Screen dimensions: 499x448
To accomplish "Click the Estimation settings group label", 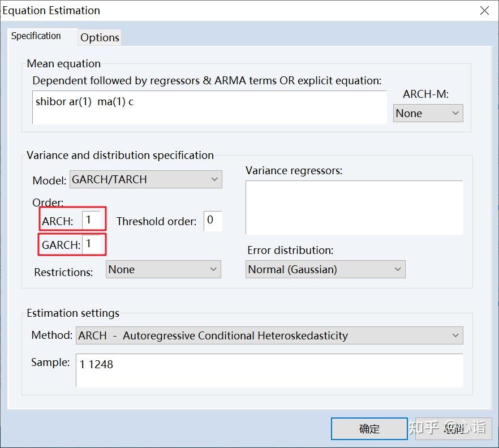I will tap(73, 313).
